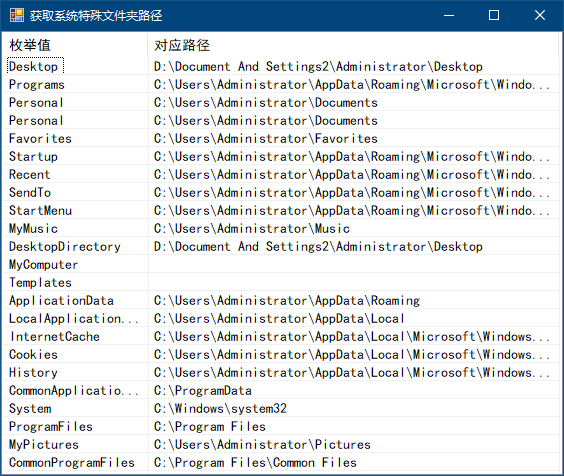The image size is (564, 476).
Task: Click path C:\Users\Administrator\Pictures
Action: pyautogui.click(x=262, y=444)
